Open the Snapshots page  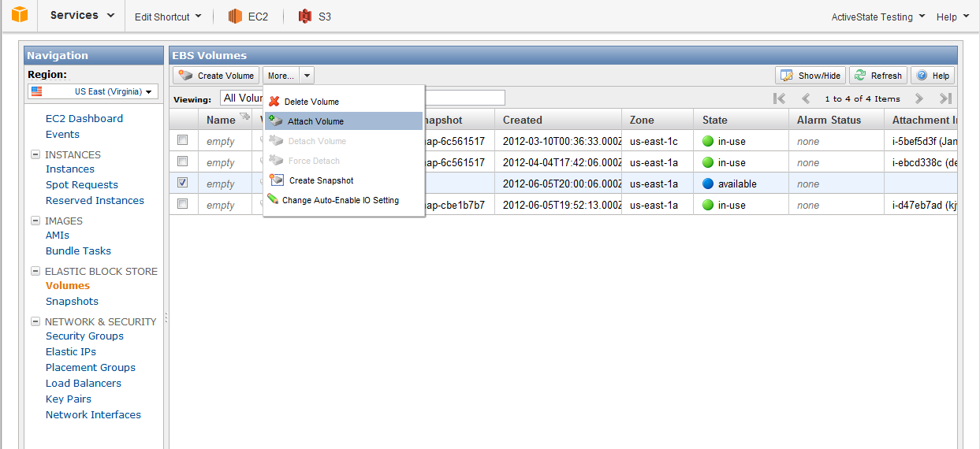coord(72,301)
